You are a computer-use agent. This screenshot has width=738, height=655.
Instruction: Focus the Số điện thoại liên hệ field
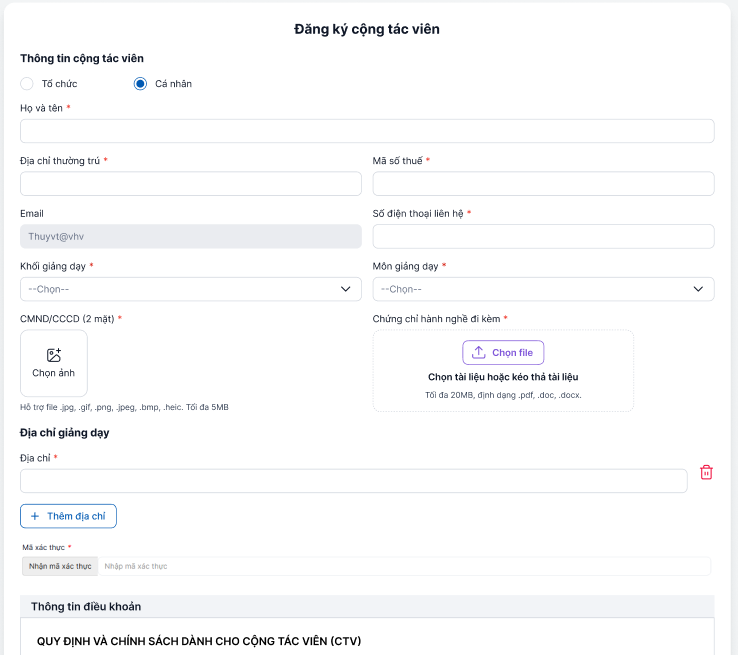pos(543,236)
